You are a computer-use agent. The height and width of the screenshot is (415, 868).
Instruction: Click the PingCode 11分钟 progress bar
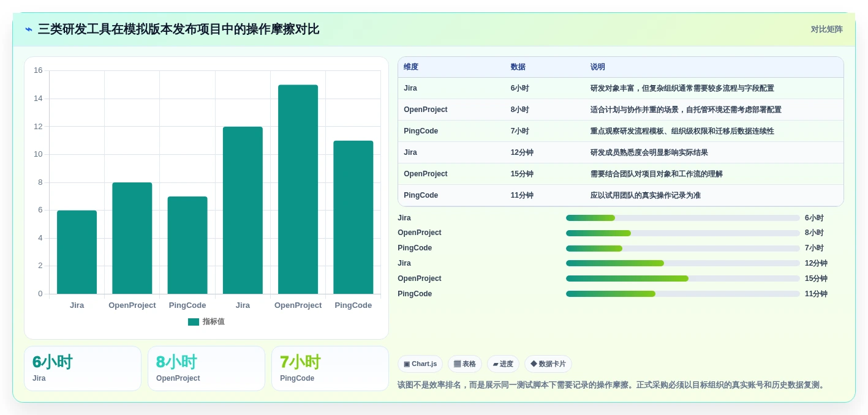tap(683, 294)
